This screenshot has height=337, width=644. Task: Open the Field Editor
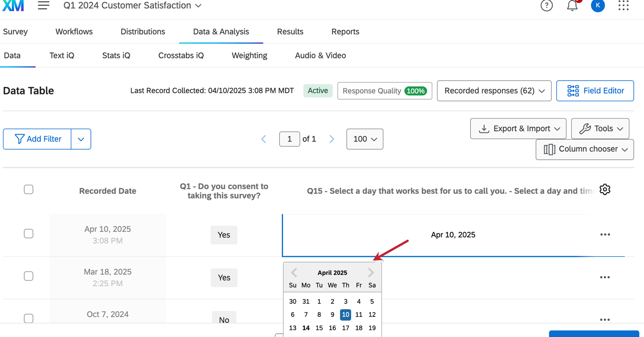click(595, 91)
